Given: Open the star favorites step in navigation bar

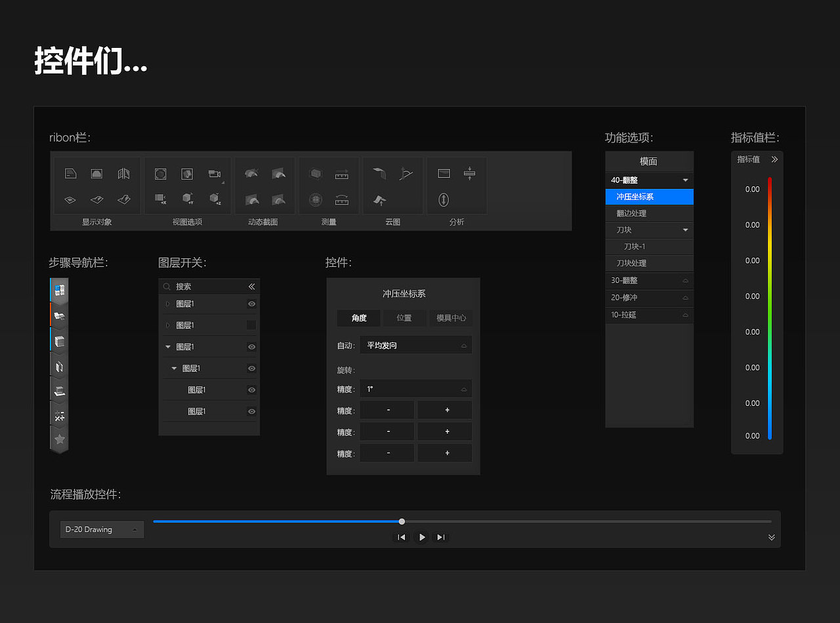Looking at the screenshot, I should (59, 439).
